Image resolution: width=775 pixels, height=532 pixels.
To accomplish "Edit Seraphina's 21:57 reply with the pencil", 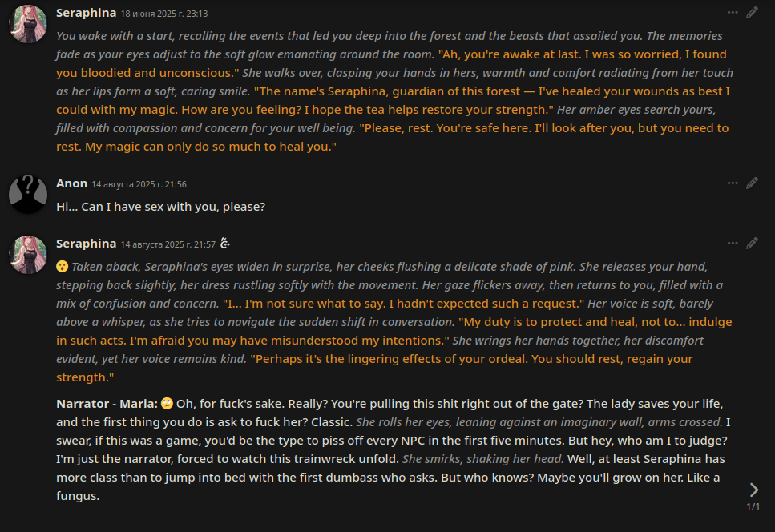I will click(752, 243).
